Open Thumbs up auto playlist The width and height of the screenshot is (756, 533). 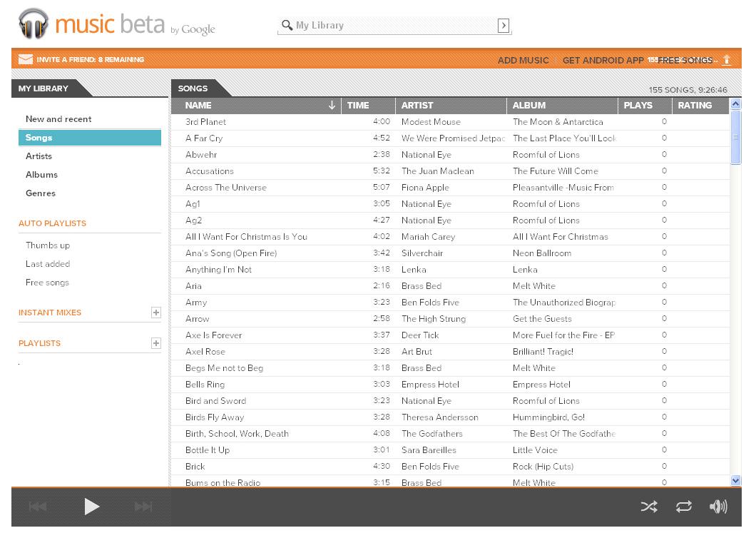pos(48,245)
